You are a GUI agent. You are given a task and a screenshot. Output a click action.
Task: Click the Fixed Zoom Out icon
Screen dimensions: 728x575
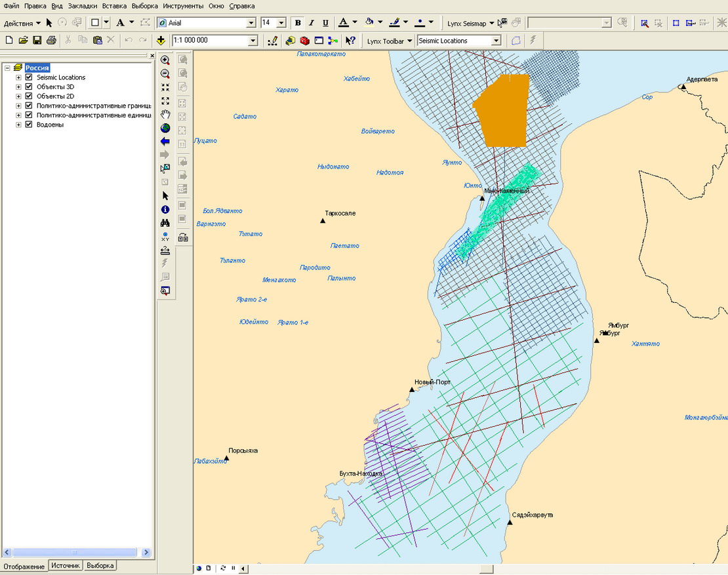click(x=165, y=101)
